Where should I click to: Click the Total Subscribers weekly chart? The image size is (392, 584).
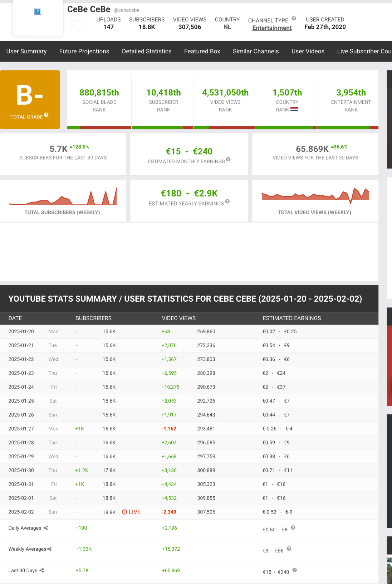pos(63,196)
